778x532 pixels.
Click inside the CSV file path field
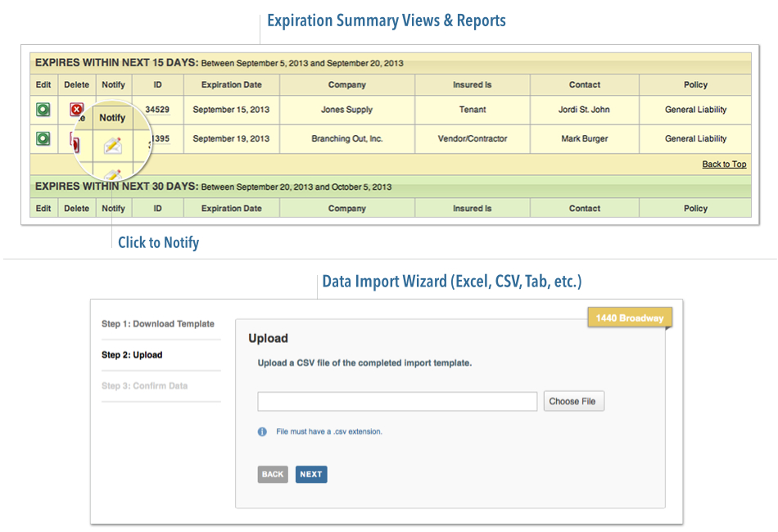(x=397, y=402)
